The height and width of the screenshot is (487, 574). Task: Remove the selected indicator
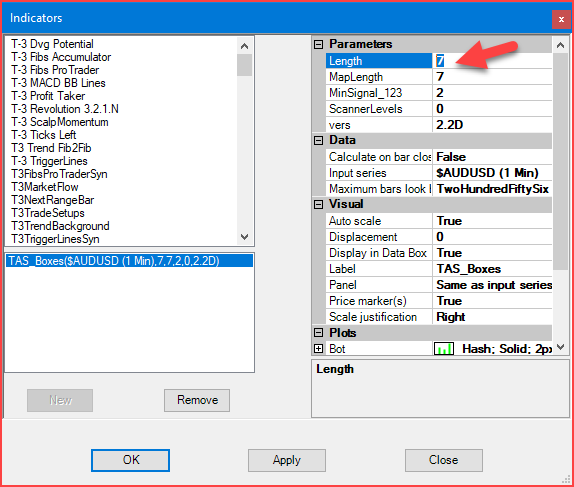(x=197, y=400)
